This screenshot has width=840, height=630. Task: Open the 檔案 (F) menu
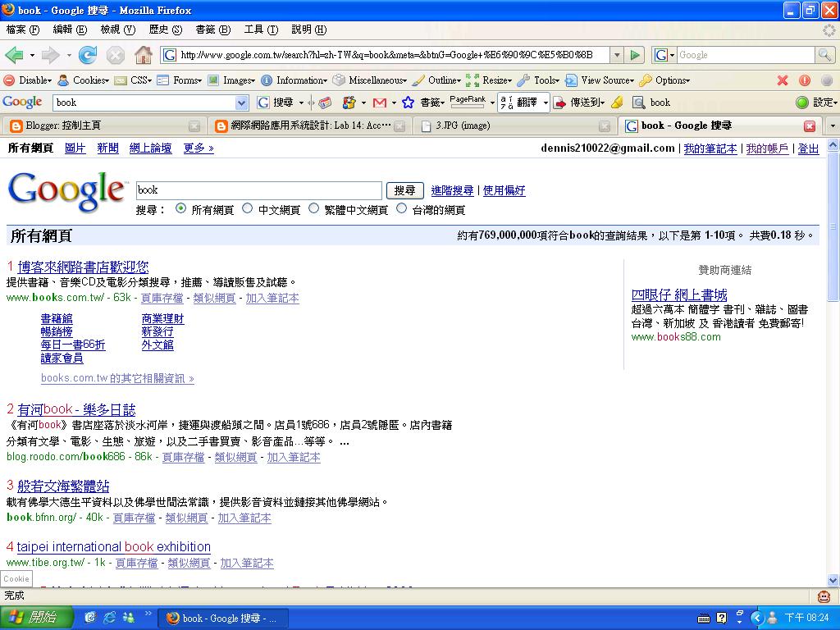22,30
